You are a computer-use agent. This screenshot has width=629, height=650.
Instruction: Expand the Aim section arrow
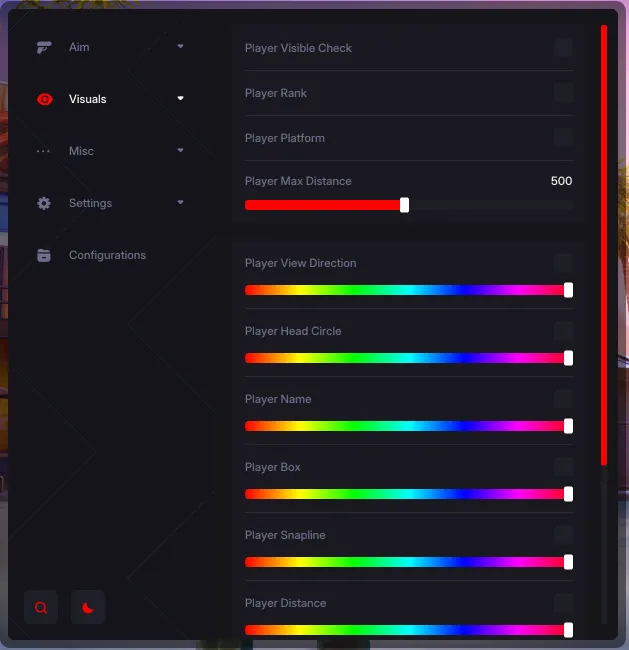point(180,46)
